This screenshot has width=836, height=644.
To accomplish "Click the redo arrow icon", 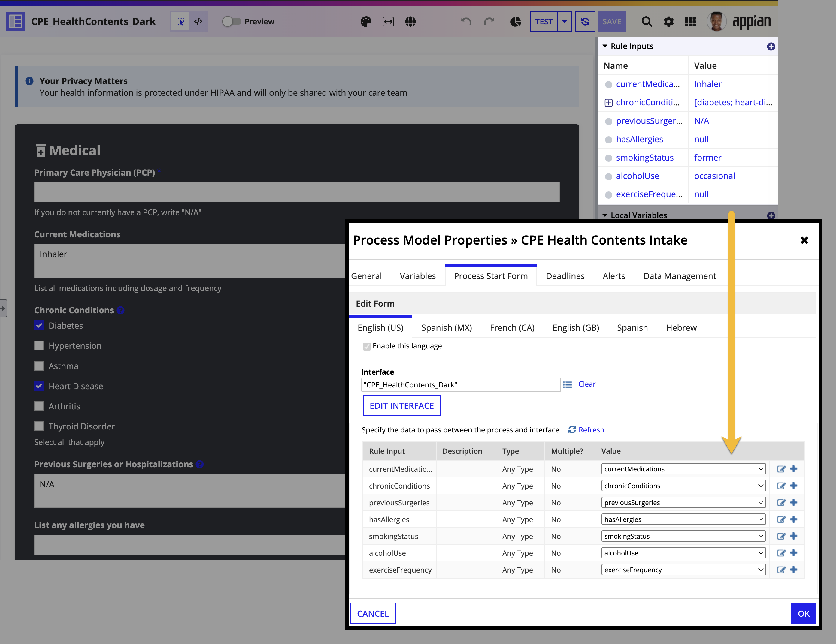I will pyautogui.click(x=489, y=22).
